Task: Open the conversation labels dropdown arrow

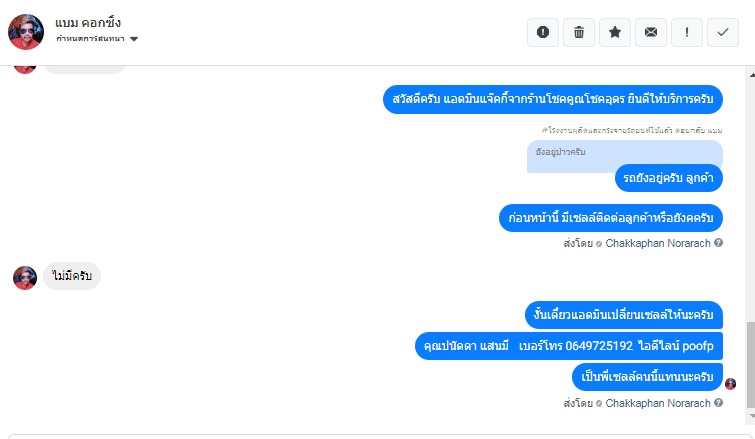Action: coord(134,39)
